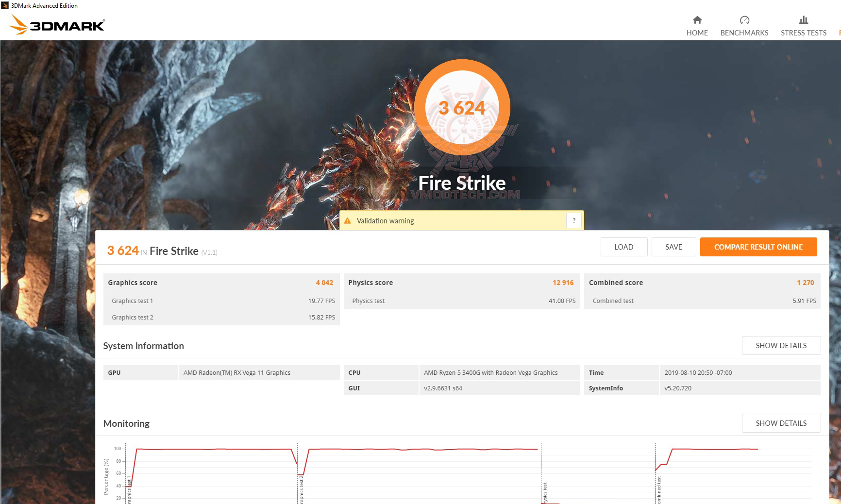Image resolution: width=841 pixels, height=504 pixels.
Task: Save the result with SAVE button
Action: coord(673,247)
